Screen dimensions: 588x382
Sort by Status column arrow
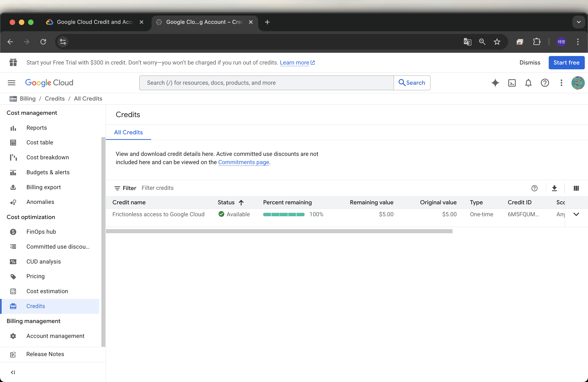(x=241, y=202)
